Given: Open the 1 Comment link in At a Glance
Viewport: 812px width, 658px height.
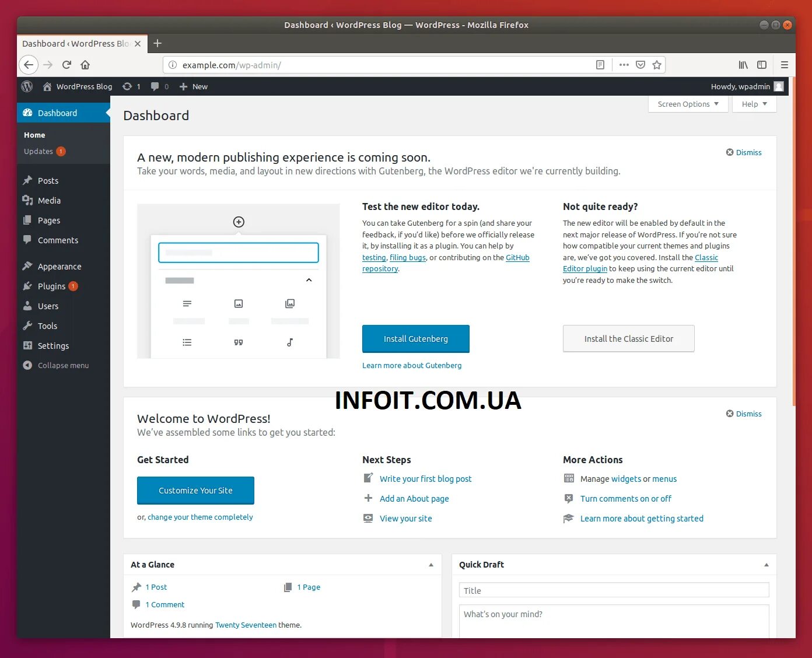Looking at the screenshot, I should pyautogui.click(x=165, y=604).
